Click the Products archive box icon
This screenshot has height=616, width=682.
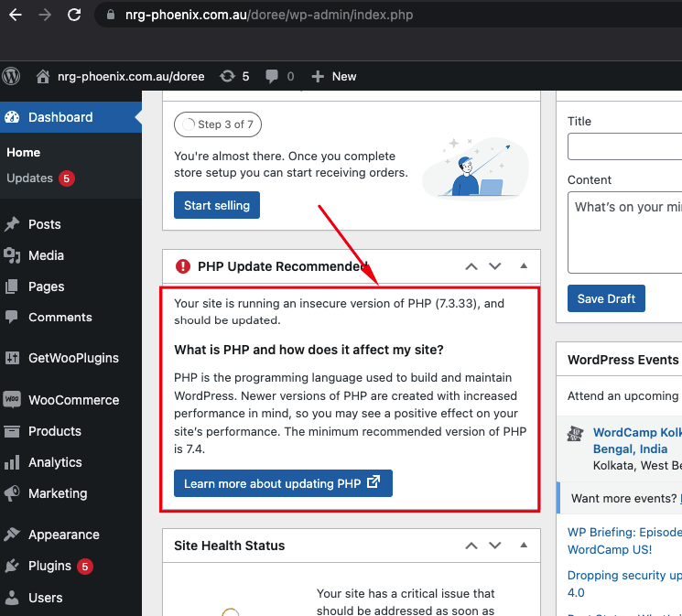12,431
